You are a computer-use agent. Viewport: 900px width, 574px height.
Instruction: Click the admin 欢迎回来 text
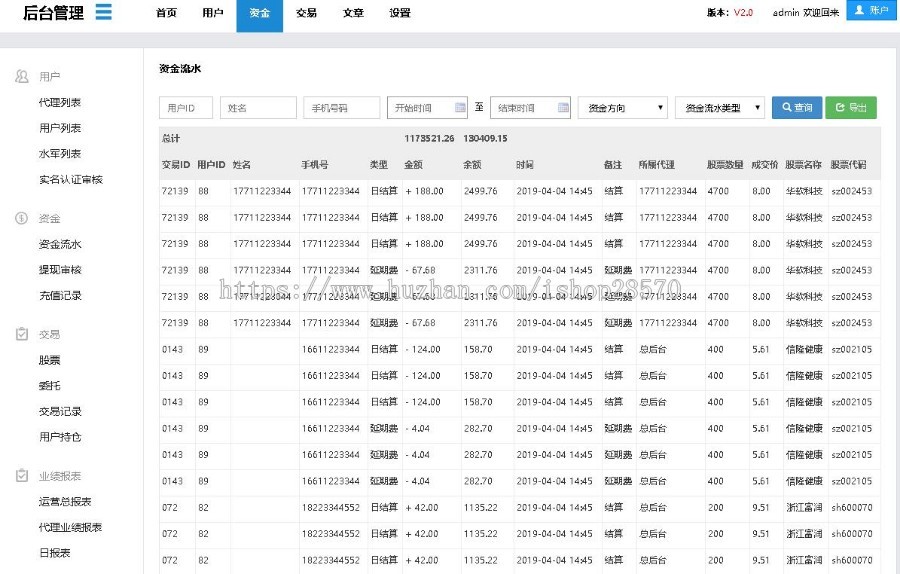[x=806, y=12]
